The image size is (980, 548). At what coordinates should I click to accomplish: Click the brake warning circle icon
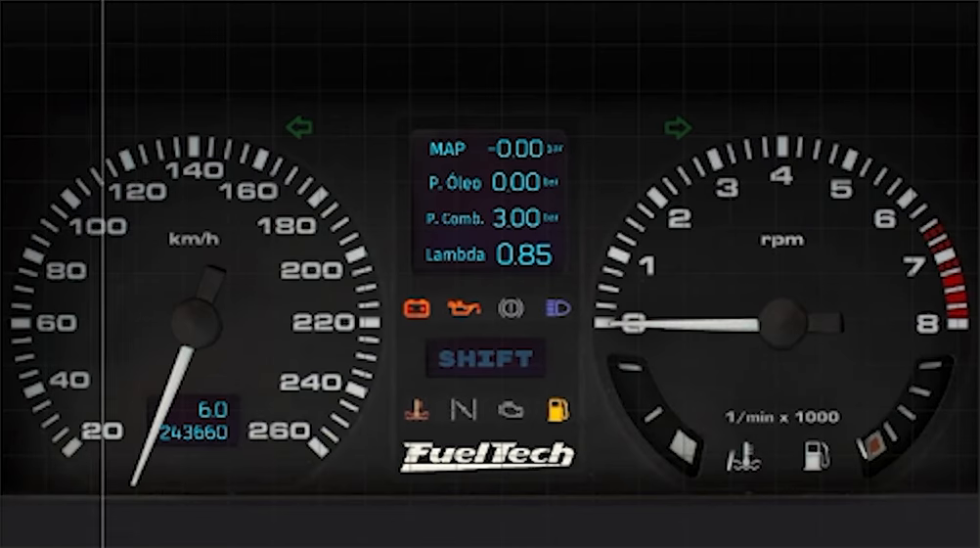[511, 308]
